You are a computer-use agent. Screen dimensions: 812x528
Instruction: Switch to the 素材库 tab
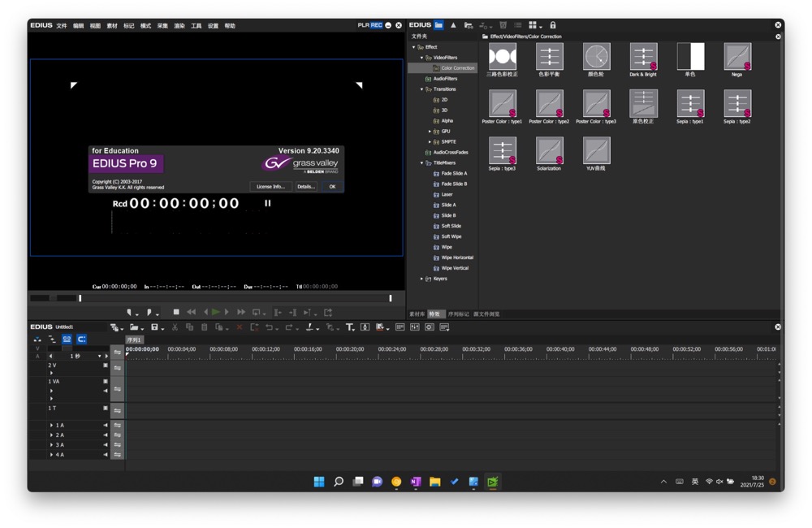[417, 314]
